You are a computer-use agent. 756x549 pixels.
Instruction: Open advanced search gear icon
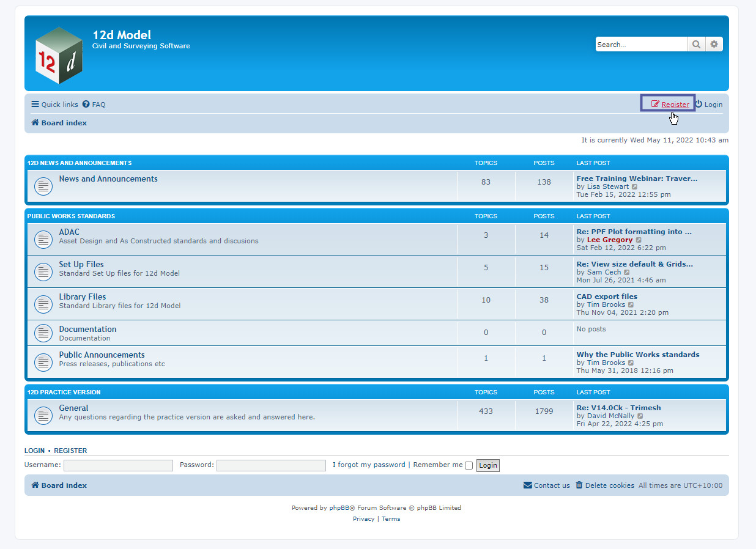(714, 44)
